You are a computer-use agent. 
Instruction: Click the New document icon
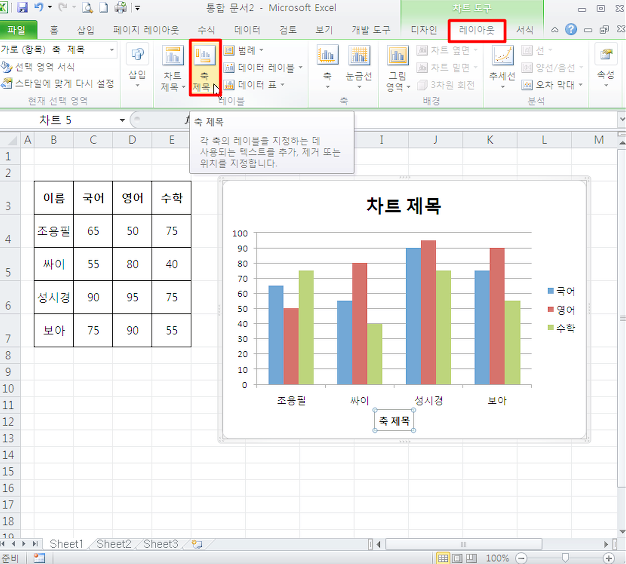103,7
